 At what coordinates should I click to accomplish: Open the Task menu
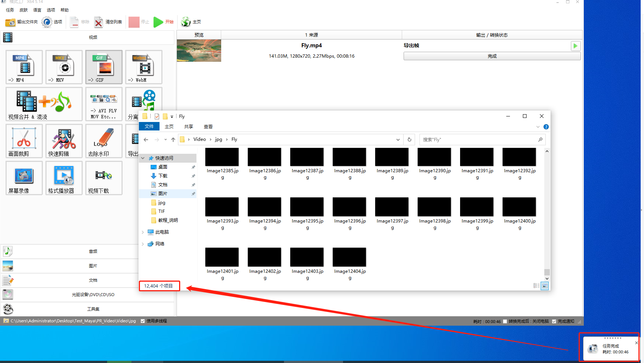[x=10, y=10]
